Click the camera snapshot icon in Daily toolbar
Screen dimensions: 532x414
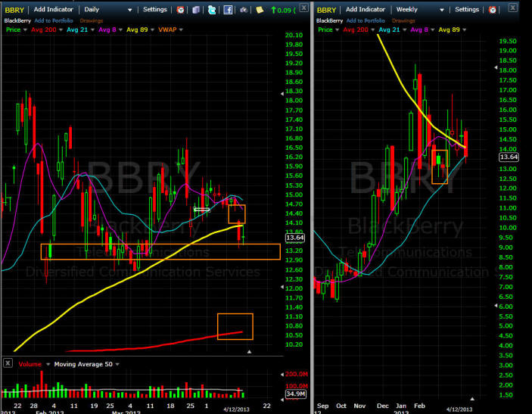(x=244, y=10)
